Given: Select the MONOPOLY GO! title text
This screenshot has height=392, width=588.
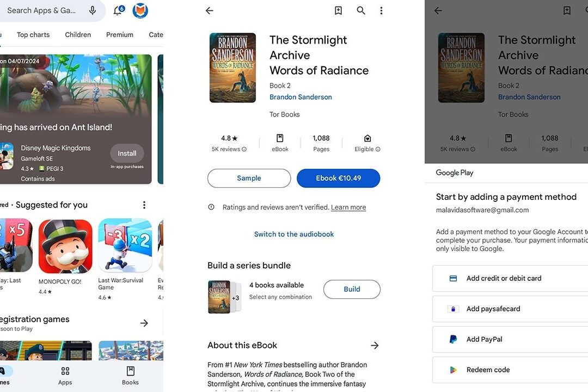Looking at the screenshot, I should (60, 281).
